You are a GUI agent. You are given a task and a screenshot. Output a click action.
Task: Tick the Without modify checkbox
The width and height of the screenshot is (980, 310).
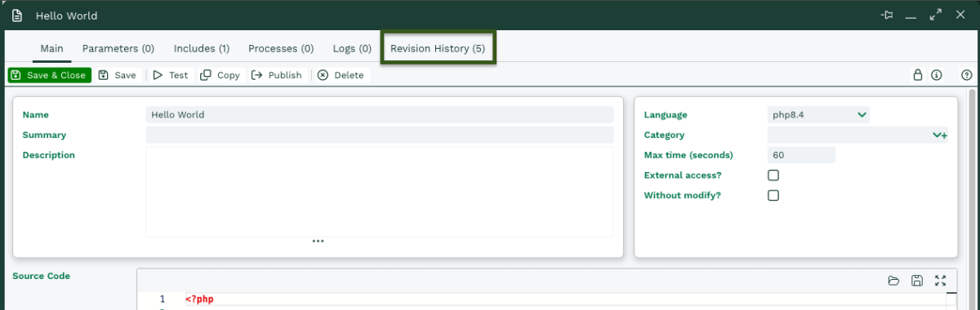tap(773, 196)
